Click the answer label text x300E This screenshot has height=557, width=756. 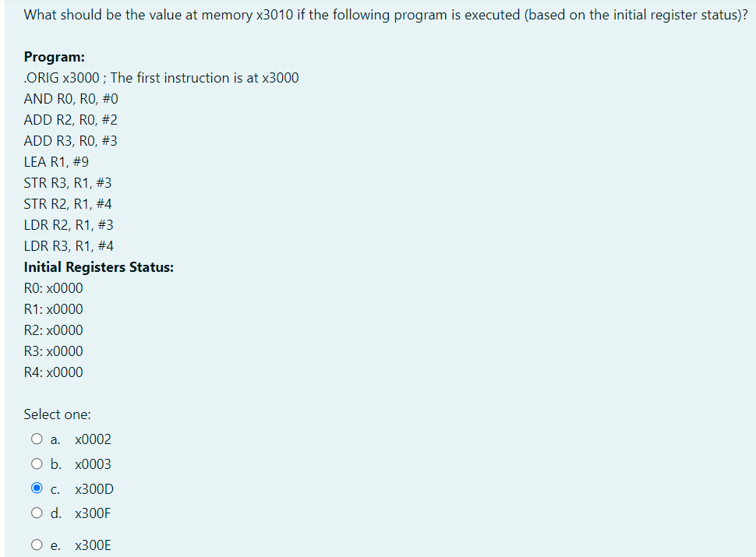pos(92,545)
